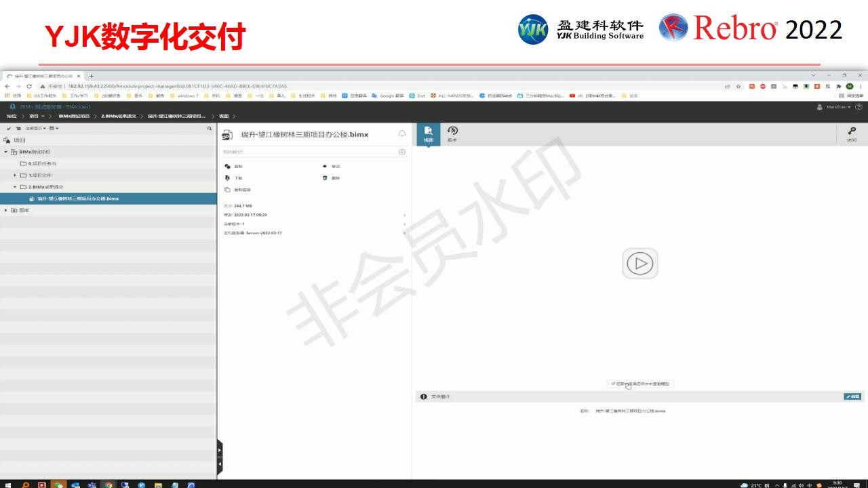
Task: Add a tag with the plus icon
Action: click(402, 152)
